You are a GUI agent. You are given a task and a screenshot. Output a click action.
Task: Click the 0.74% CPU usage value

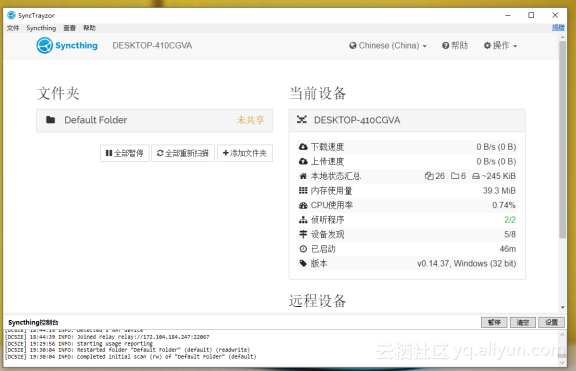pos(504,205)
